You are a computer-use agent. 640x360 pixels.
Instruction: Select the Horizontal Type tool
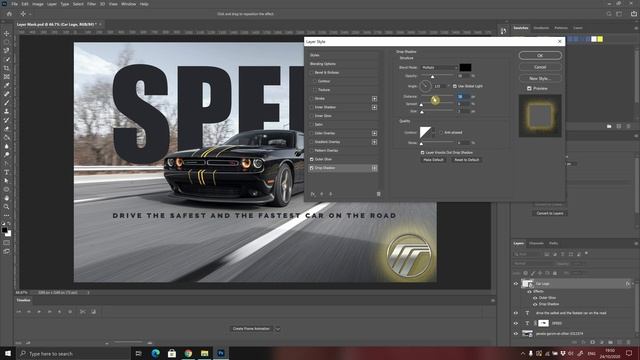click(x=7, y=172)
